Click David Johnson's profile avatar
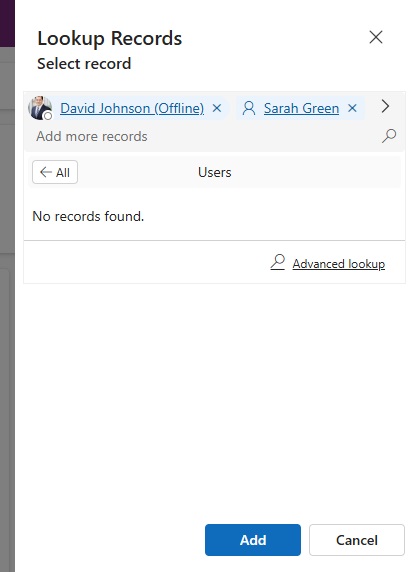Screen dimensions: 410x572 pos(40,108)
